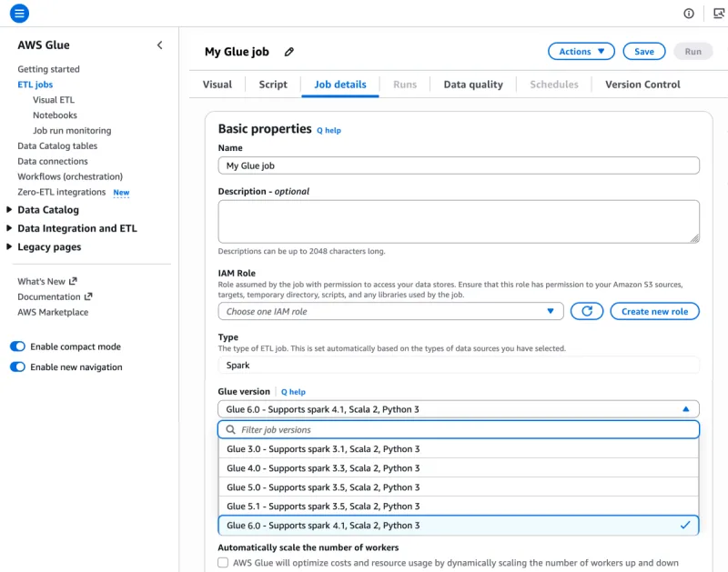The height and width of the screenshot is (572, 728).
Task: Refresh the IAM role list
Action: pos(586,311)
